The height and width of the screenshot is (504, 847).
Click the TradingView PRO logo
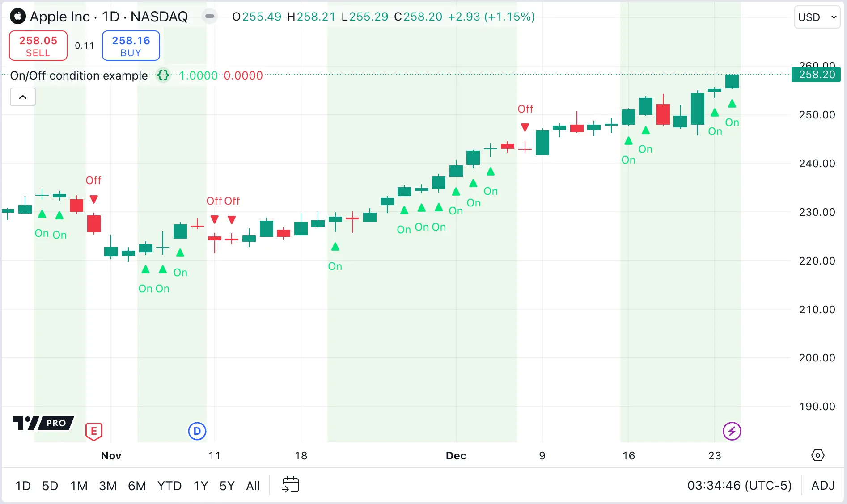(43, 423)
